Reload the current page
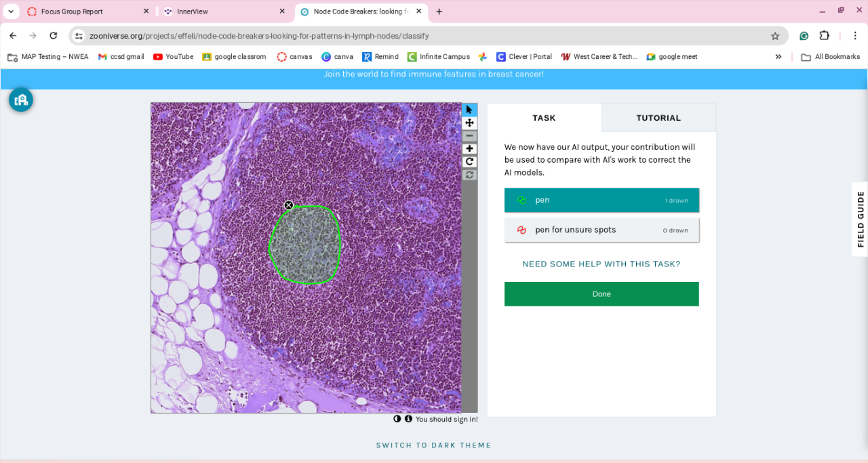The height and width of the screenshot is (463, 868). 54,36
